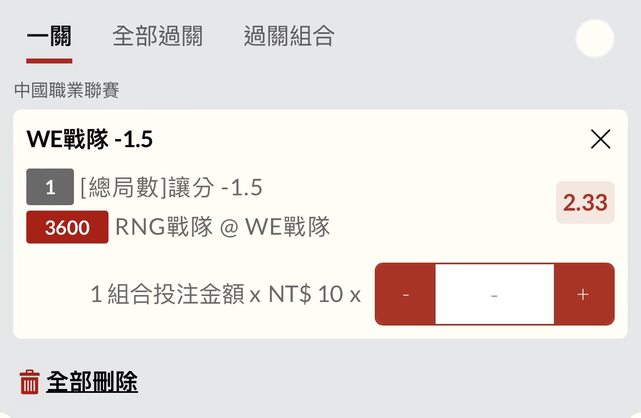Click the RNG戰隊 @ WE戰隊 matchup text
The image size is (641, 418).
222,227
